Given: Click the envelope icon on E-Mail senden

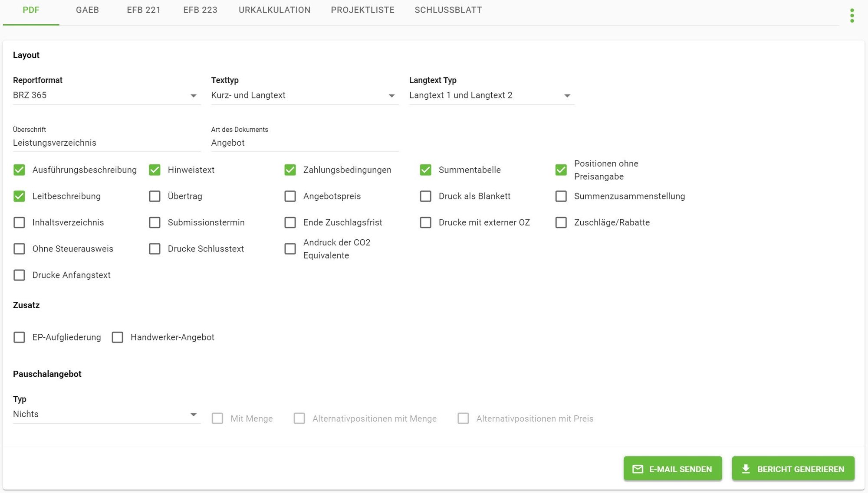Looking at the screenshot, I should click(x=638, y=469).
